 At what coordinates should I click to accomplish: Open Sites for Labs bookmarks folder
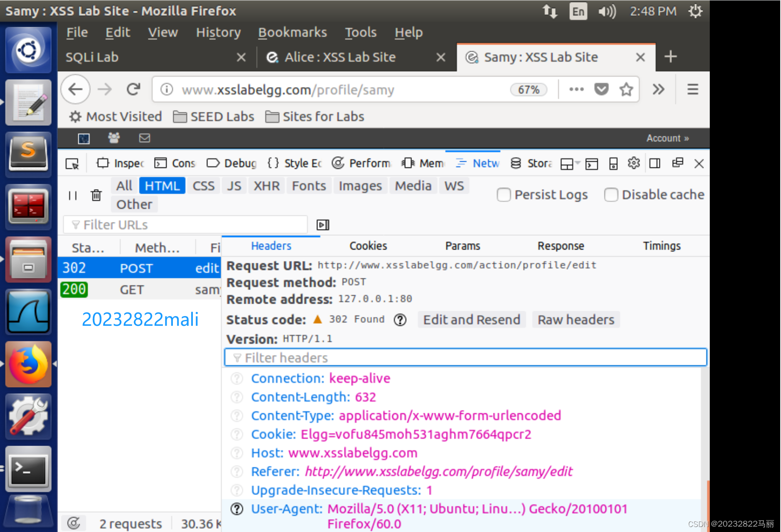click(x=315, y=117)
